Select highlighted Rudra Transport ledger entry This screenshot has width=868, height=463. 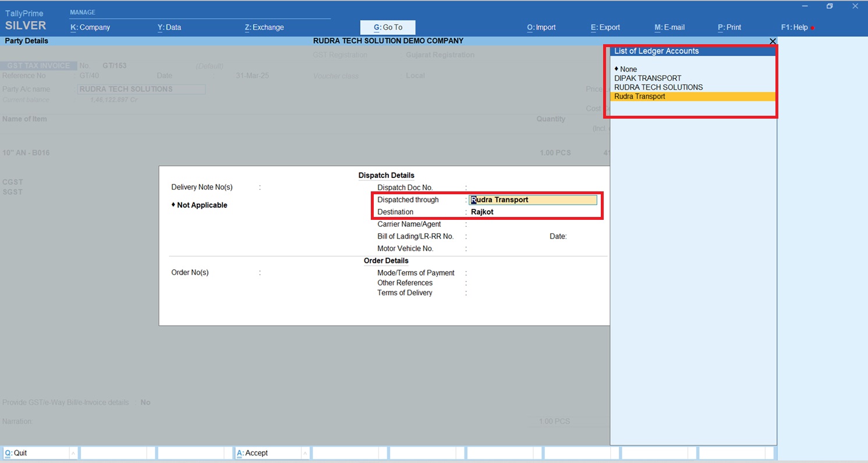[640, 97]
